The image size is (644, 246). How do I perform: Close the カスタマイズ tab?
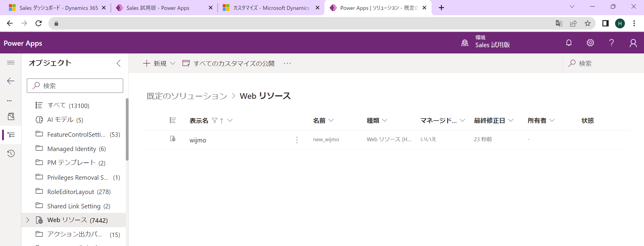[x=318, y=8]
